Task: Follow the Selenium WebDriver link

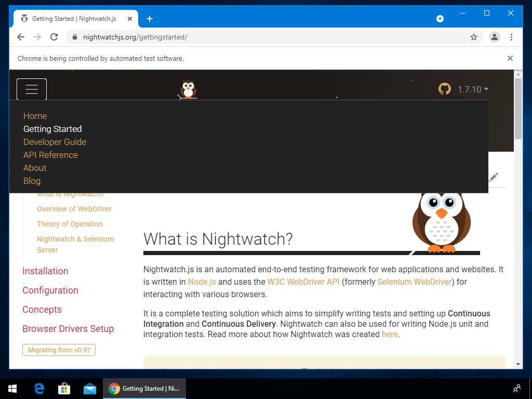Action: coord(414,282)
